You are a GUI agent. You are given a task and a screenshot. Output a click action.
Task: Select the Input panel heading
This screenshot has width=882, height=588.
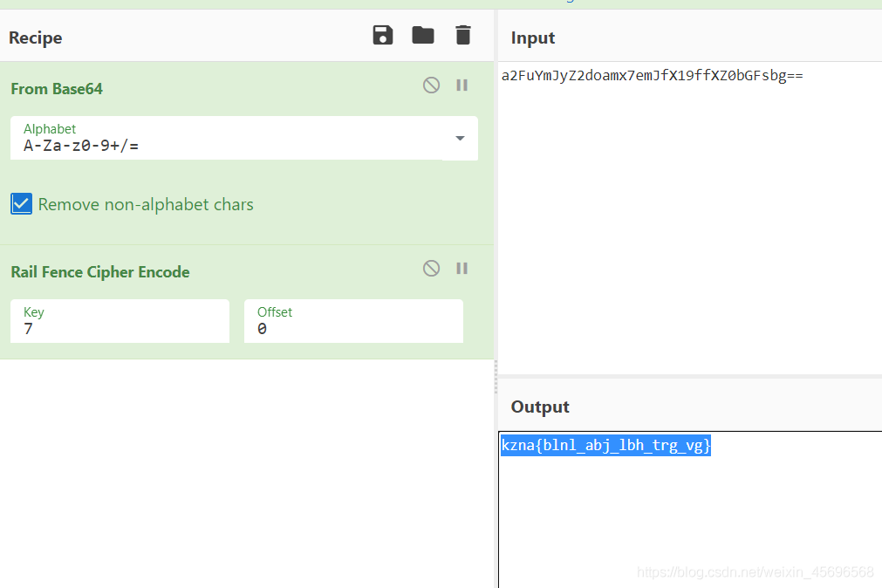coord(533,38)
